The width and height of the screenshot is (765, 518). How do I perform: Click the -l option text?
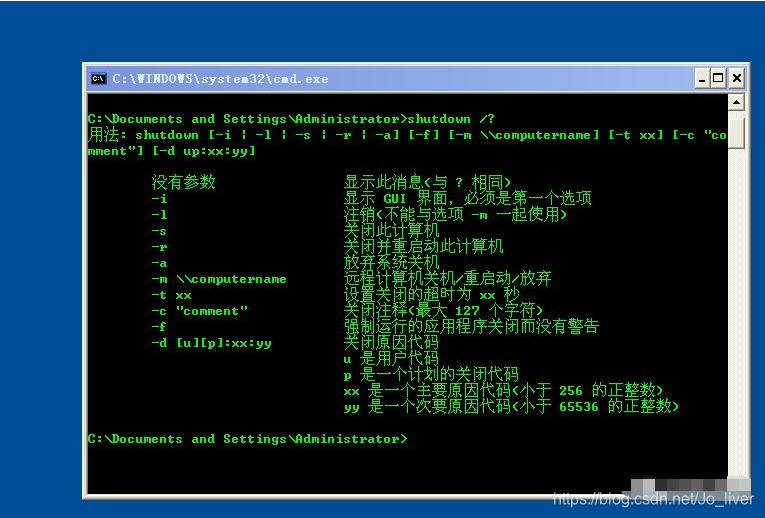pos(159,215)
